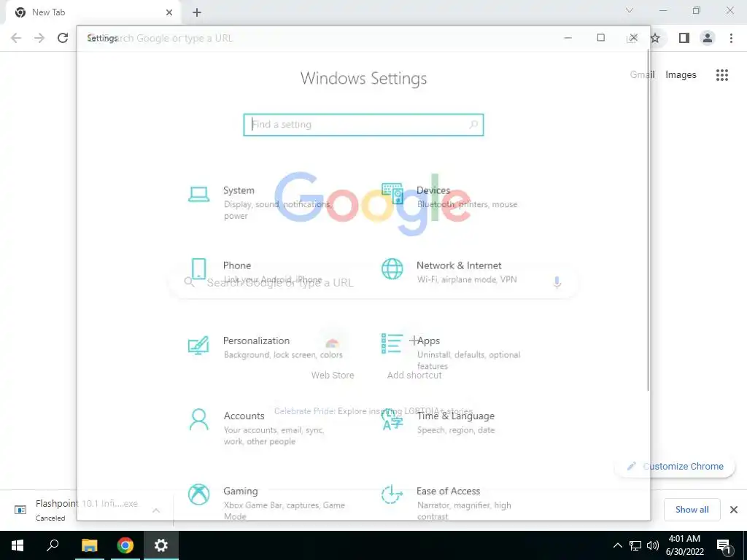The width and height of the screenshot is (747, 560).
Task: Minimize the Settings window
Action: (x=568, y=38)
